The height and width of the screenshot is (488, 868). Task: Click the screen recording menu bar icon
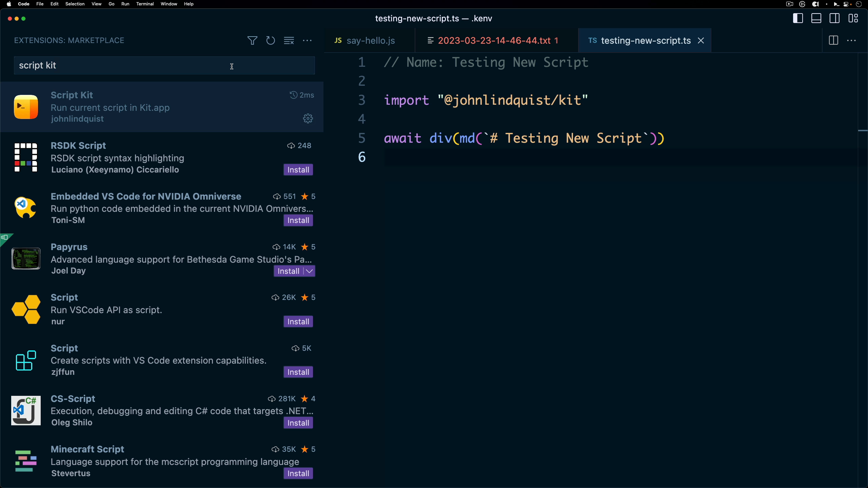coord(790,4)
